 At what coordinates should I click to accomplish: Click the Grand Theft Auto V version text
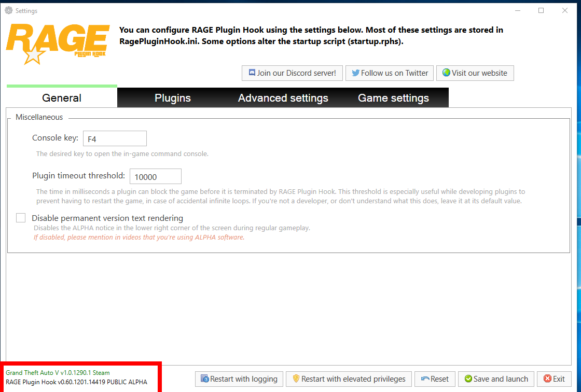58,373
